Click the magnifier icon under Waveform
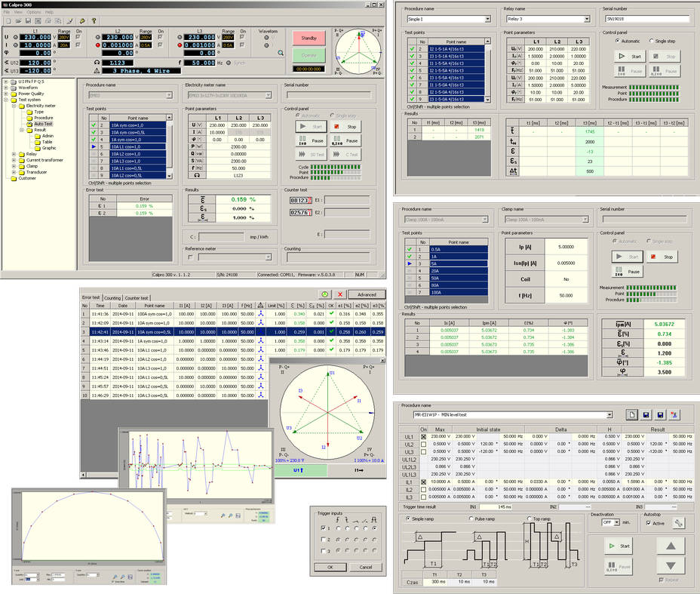Viewport: 700px width, 594px height. click(281, 53)
